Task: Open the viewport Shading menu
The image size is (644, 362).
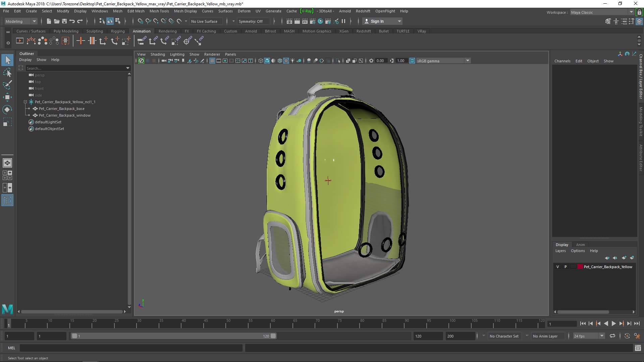Action: 157,54
